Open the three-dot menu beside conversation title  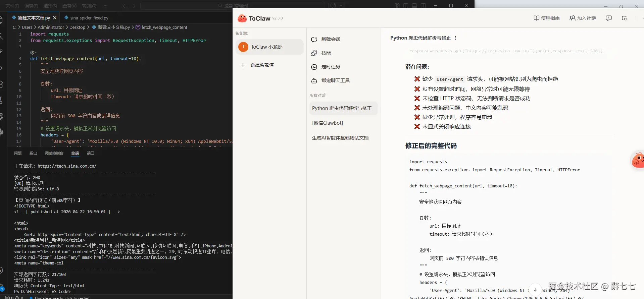click(x=455, y=38)
